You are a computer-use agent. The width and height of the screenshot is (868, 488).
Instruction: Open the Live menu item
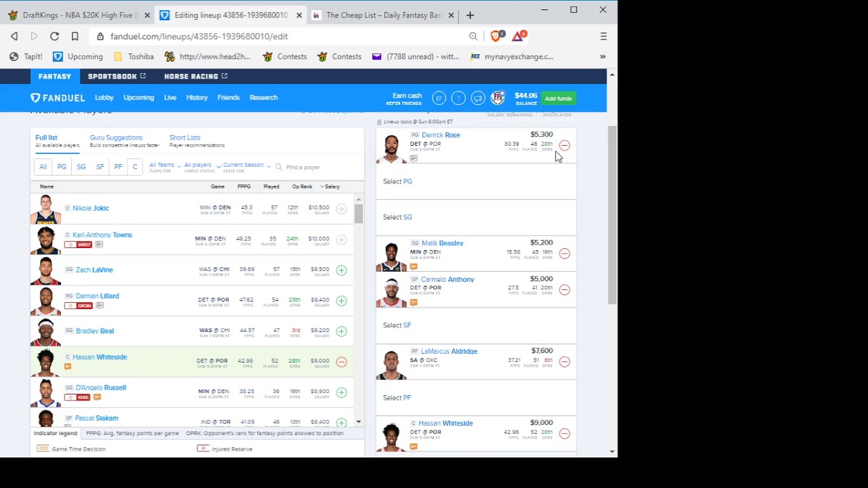(x=170, y=98)
